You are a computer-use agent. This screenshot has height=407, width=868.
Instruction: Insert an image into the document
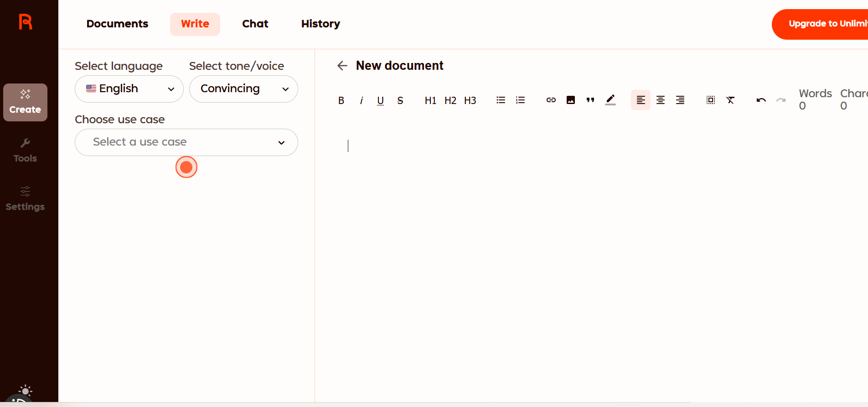[570, 100]
